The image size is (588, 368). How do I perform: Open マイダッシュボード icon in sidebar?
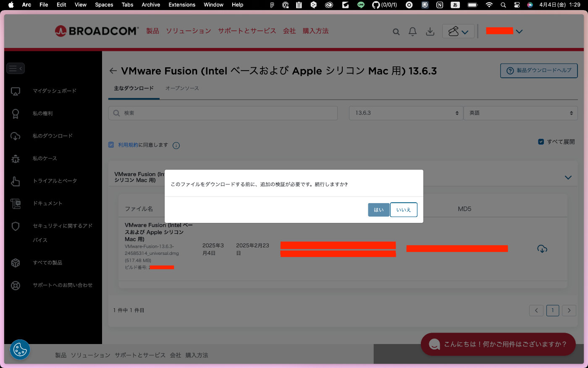[x=16, y=91]
